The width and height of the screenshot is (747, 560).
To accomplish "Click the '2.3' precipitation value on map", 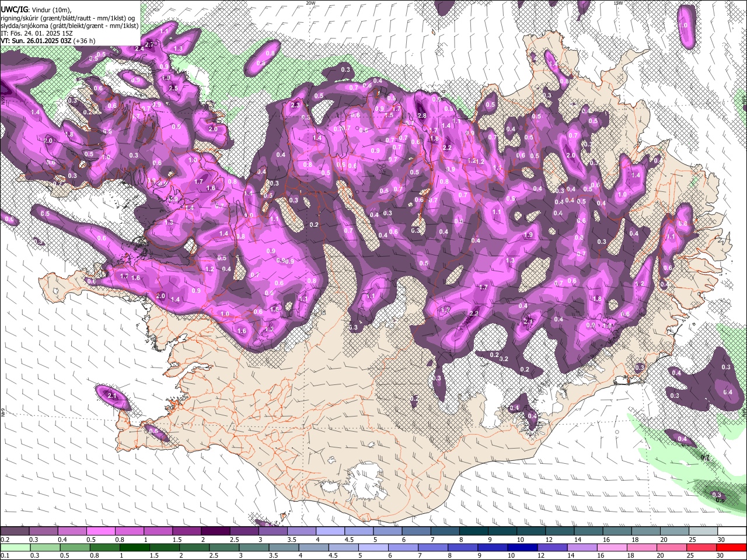I will 295,105.
